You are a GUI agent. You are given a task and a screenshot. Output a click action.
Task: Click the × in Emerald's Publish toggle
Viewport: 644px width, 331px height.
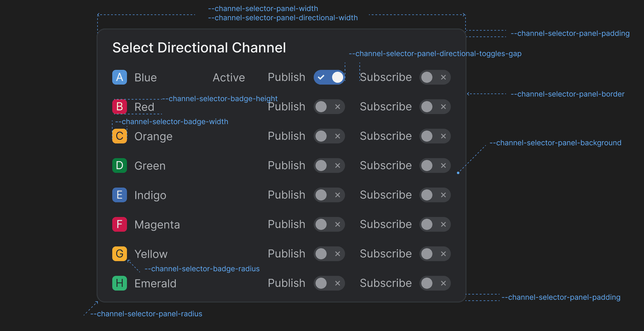(x=337, y=283)
